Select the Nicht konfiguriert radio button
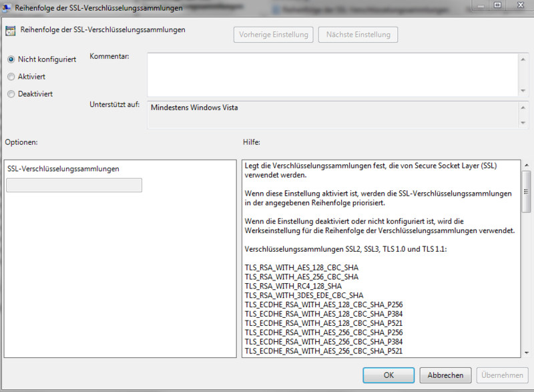Screen dimensions: 534x392 [x=10, y=59]
